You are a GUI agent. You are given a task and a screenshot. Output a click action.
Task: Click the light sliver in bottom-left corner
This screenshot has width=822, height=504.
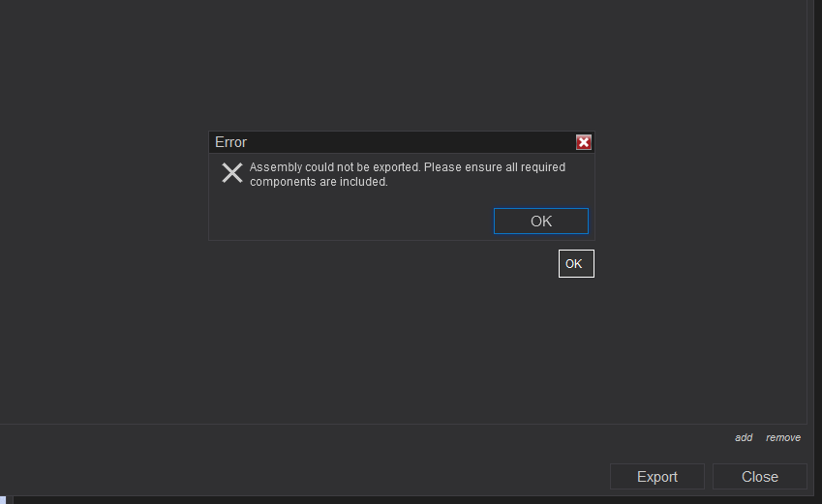[x=4, y=500]
